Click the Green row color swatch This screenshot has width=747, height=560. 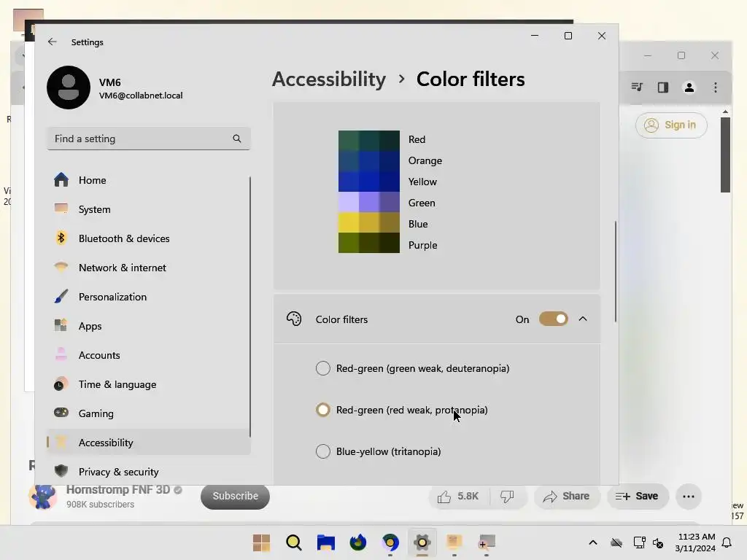click(369, 202)
